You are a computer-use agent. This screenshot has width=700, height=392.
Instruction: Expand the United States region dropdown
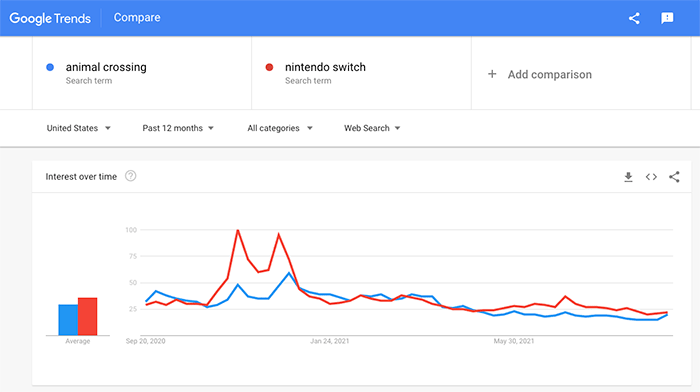click(79, 128)
